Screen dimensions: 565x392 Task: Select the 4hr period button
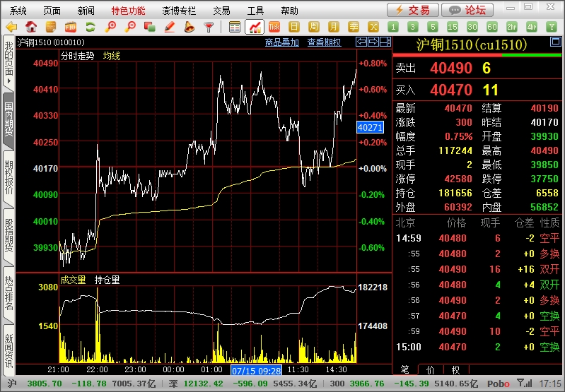532,27
